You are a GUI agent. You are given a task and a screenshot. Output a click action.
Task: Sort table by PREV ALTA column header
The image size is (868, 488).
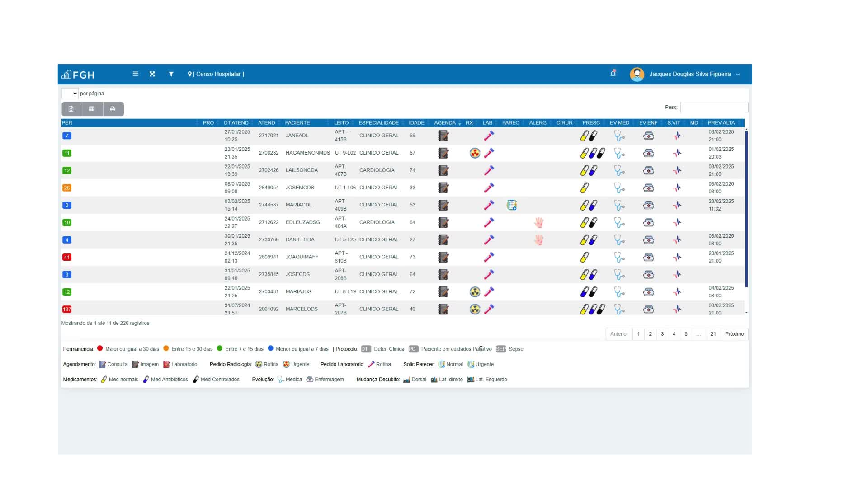[721, 123]
